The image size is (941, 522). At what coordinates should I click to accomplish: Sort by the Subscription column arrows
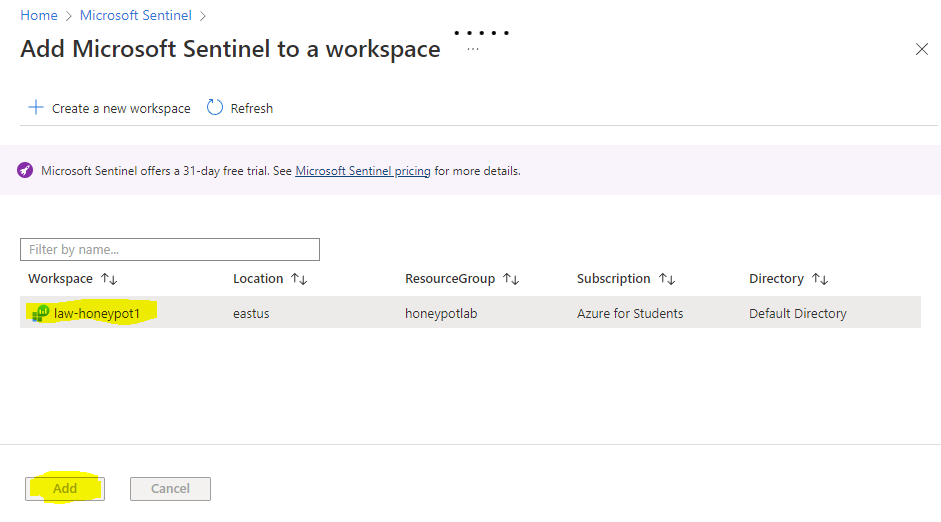point(667,279)
